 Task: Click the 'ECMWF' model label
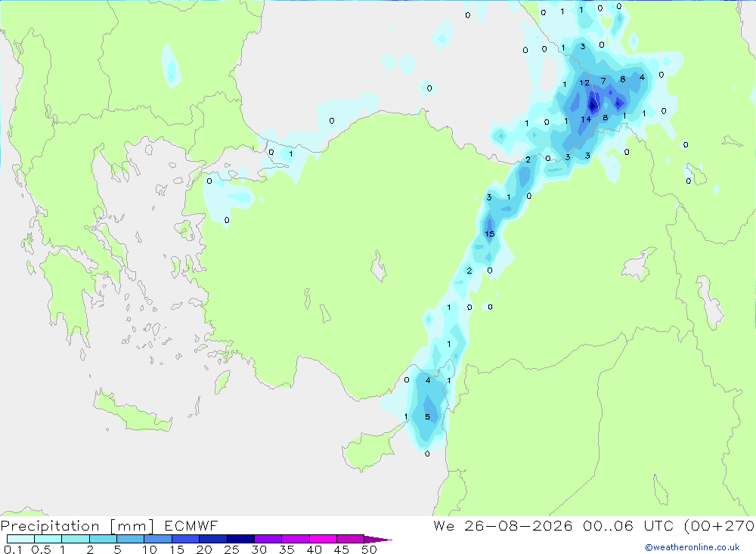click(191, 525)
